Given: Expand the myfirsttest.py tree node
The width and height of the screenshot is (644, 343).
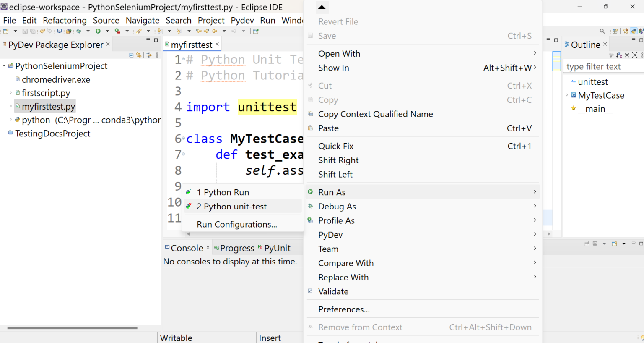Looking at the screenshot, I should tap(11, 106).
